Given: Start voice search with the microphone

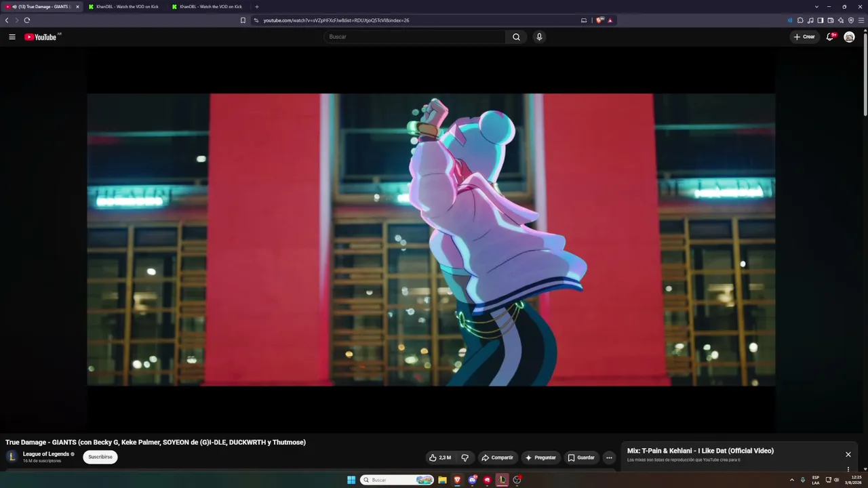Looking at the screenshot, I should click(539, 37).
